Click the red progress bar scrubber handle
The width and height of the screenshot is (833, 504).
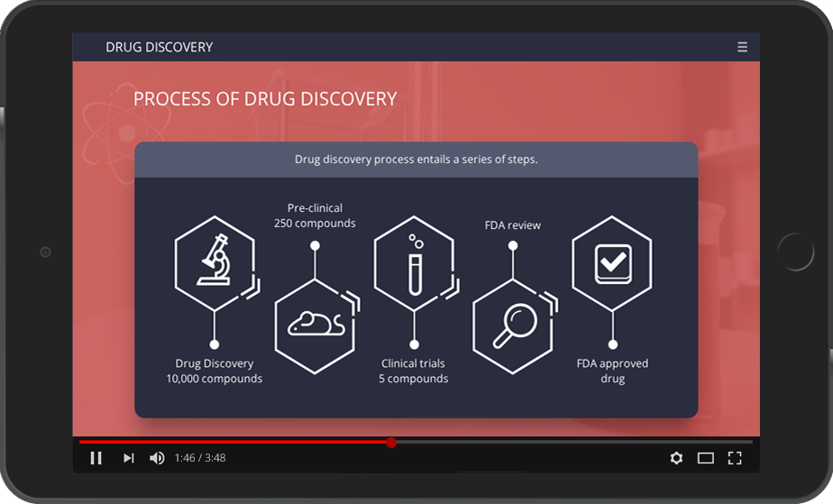[x=391, y=442]
